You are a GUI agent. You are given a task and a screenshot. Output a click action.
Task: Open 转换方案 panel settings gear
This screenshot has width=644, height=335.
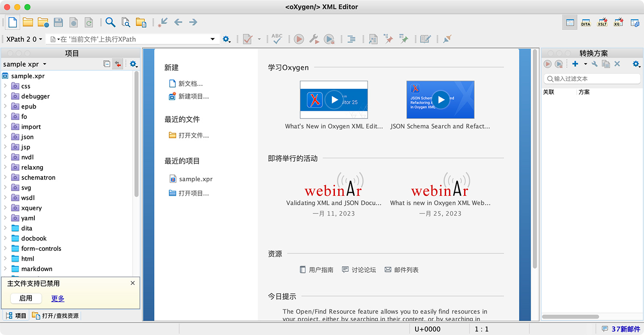(636, 64)
